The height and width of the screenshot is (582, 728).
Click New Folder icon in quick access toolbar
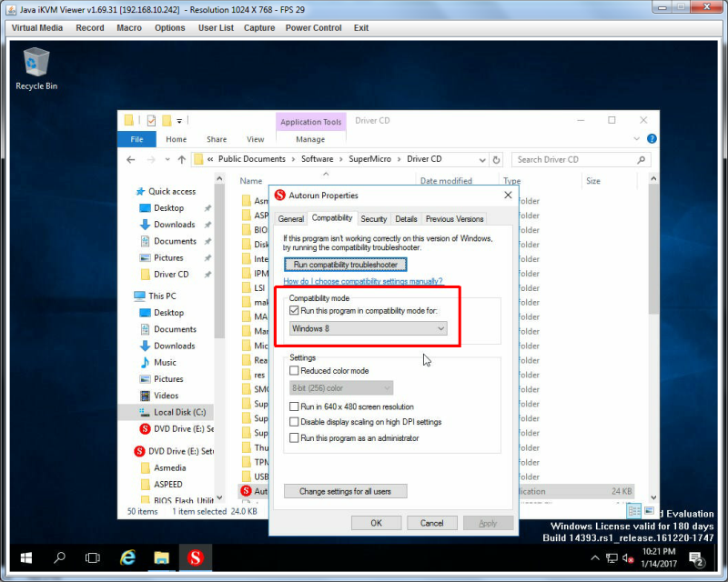coord(167,121)
